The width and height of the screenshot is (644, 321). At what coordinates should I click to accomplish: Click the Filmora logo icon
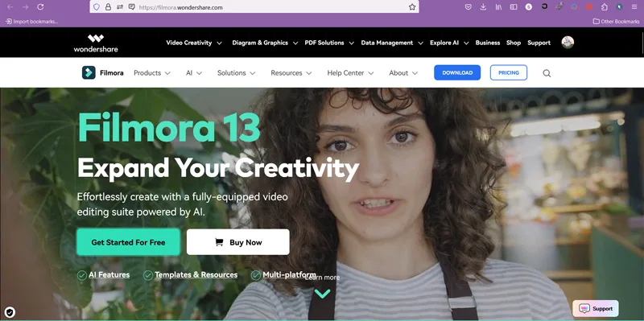click(89, 72)
